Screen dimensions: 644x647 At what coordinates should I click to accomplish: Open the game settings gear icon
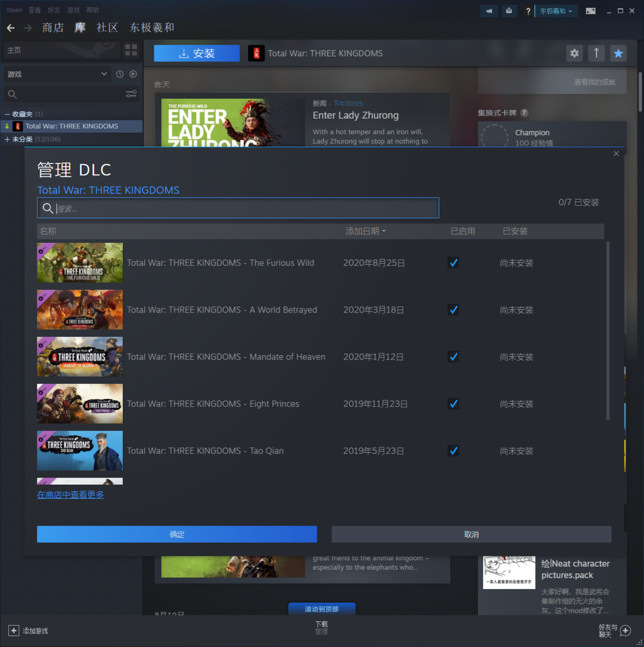pyautogui.click(x=574, y=53)
